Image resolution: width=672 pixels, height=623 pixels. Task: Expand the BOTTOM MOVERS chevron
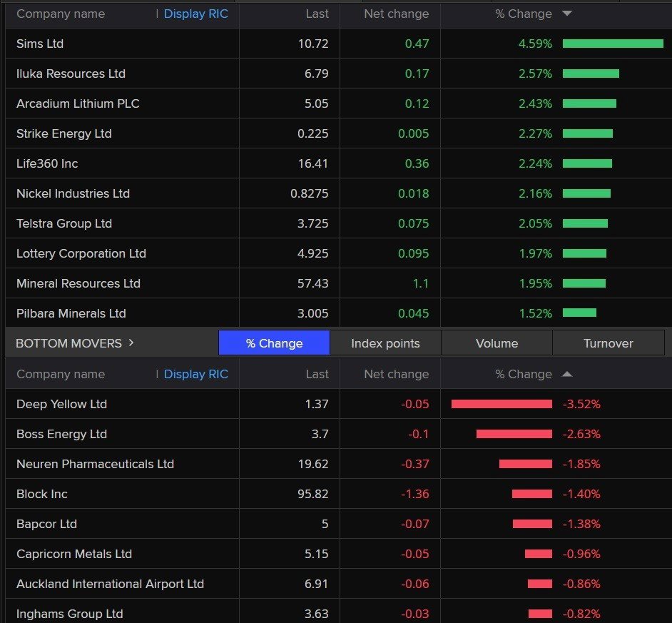click(x=131, y=343)
